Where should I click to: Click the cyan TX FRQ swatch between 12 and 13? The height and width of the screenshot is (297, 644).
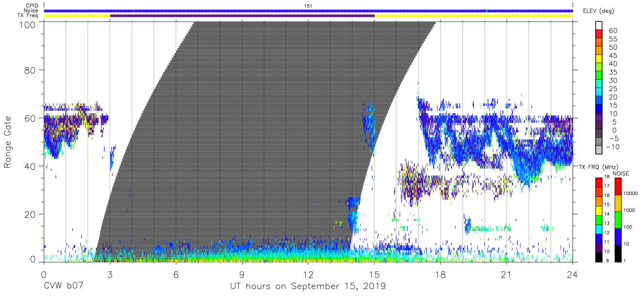599,229
